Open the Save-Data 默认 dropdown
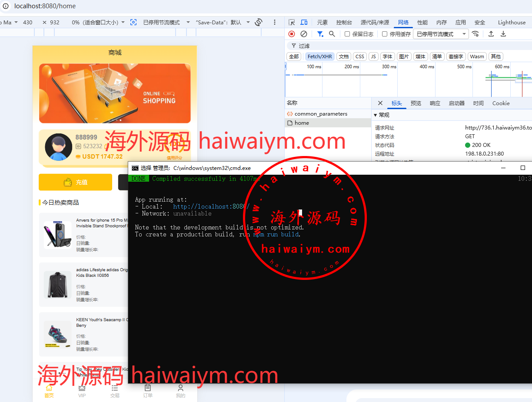This screenshot has height=402, width=532. (x=223, y=22)
